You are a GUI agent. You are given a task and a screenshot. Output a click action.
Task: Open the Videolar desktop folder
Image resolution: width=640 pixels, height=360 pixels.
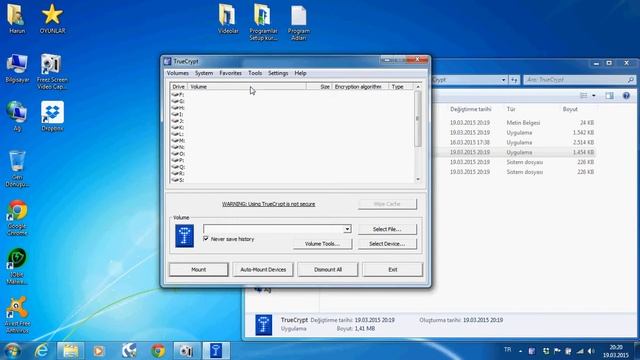(x=228, y=18)
